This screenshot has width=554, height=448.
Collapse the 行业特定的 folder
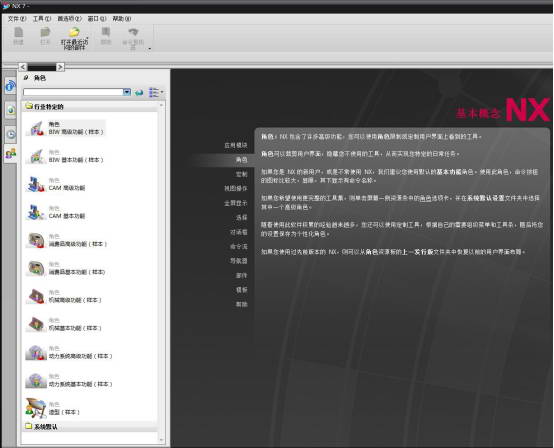click(29, 106)
